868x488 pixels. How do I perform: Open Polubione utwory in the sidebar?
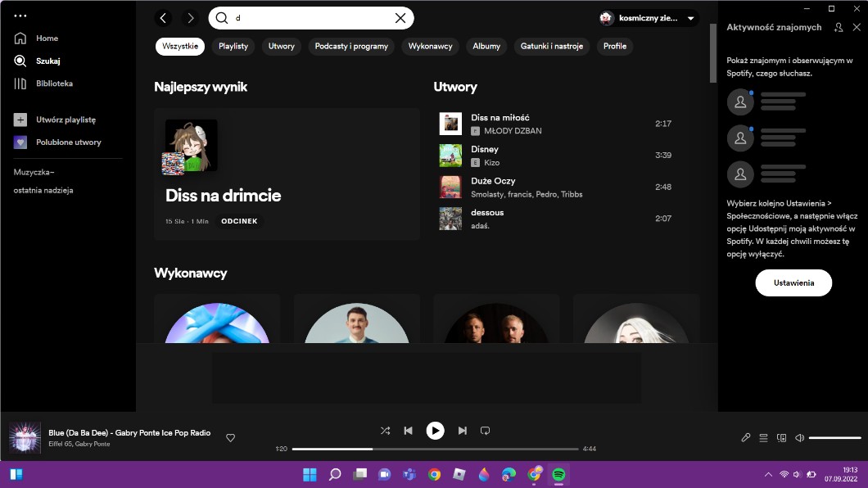(x=68, y=142)
